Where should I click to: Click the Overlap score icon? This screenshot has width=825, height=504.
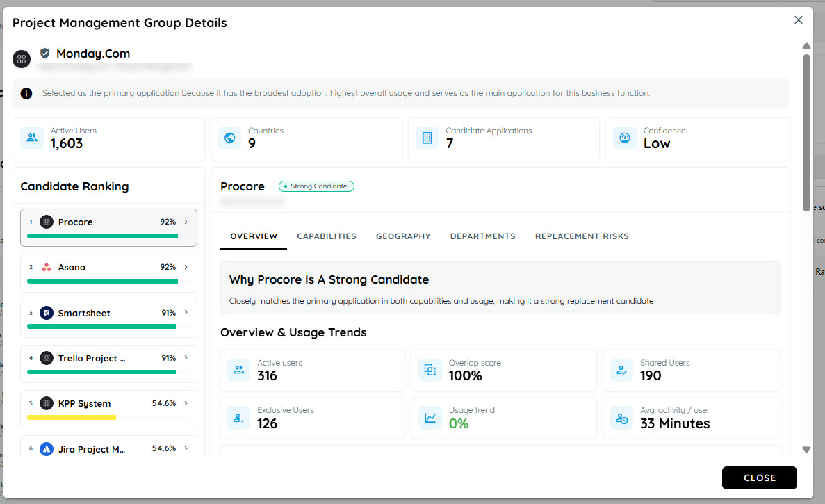click(430, 370)
